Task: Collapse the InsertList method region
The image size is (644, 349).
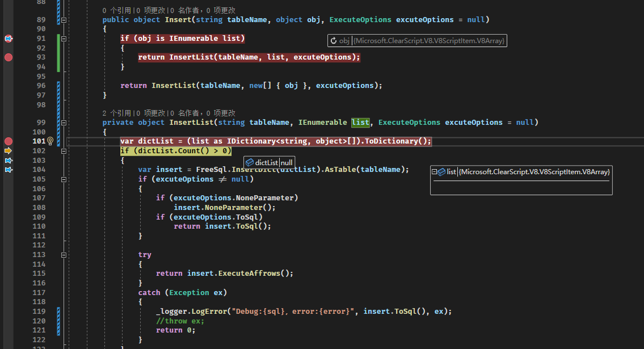Action: (64, 122)
